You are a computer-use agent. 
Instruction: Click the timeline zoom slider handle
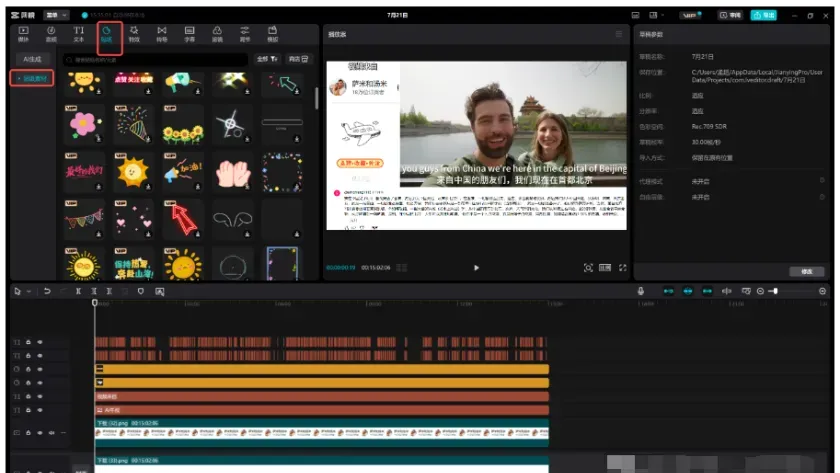pyautogui.click(x=775, y=291)
